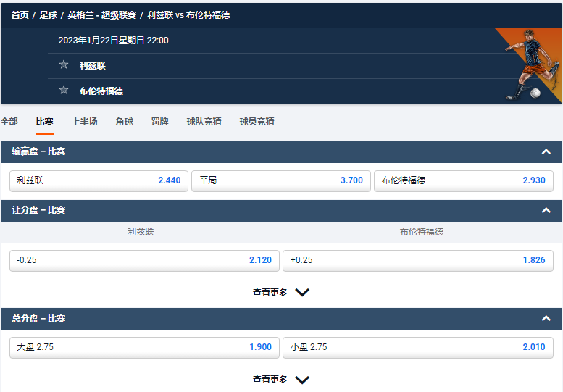The image size is (563, 392).
Task: Click the 首页 breadcrumb link
Action: (20, 15)
